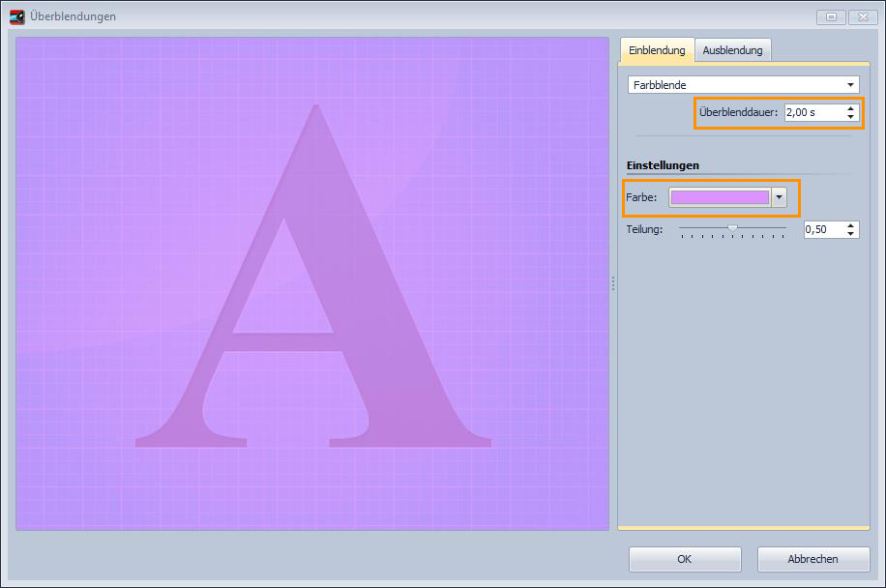Confirm the transition with OK
886x588 pixels.
tap(685, 559)
